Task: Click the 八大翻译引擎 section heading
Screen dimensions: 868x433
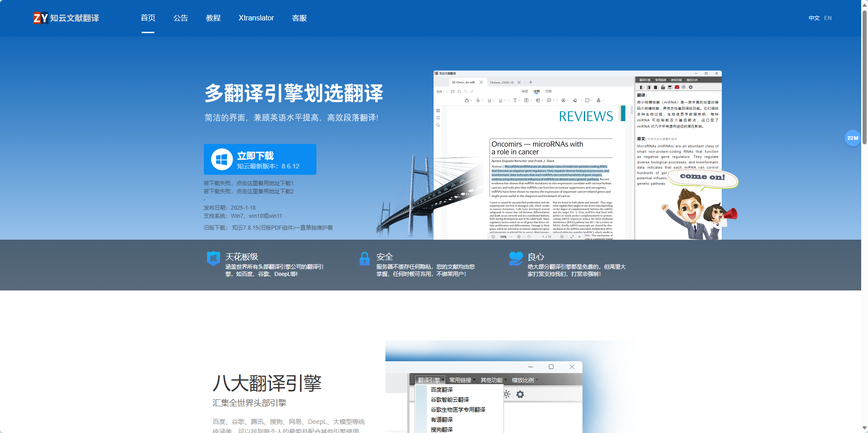Action: 267,384
